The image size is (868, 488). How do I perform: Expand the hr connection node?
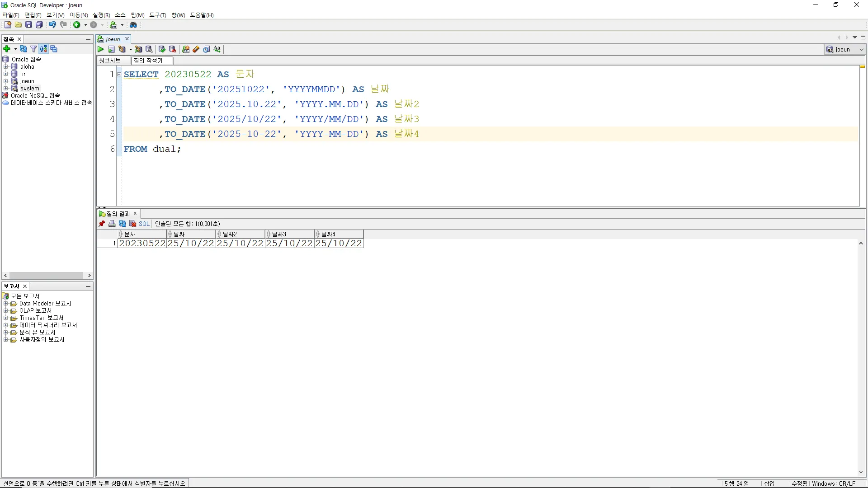click(6, 74)
